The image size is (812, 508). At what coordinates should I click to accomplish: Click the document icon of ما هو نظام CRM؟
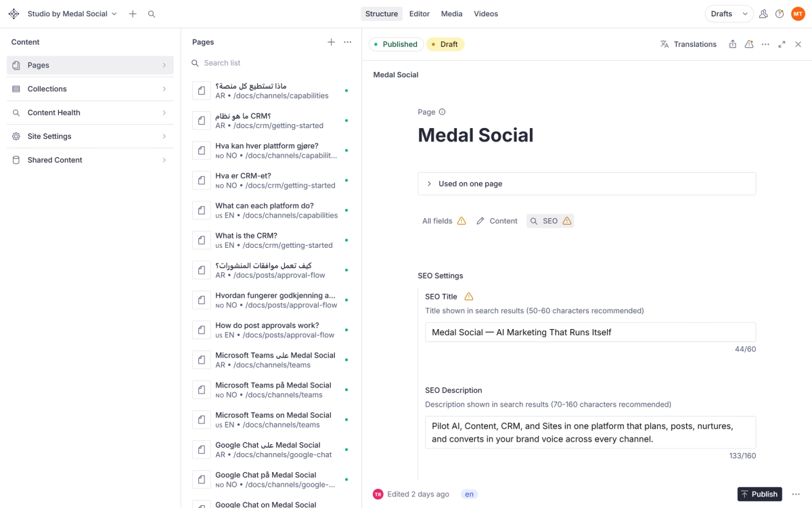[202, 121]
